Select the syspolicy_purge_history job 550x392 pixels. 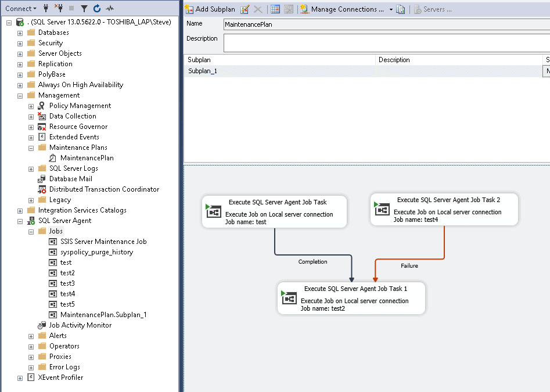pyautogui.click(x=96, y=252)
